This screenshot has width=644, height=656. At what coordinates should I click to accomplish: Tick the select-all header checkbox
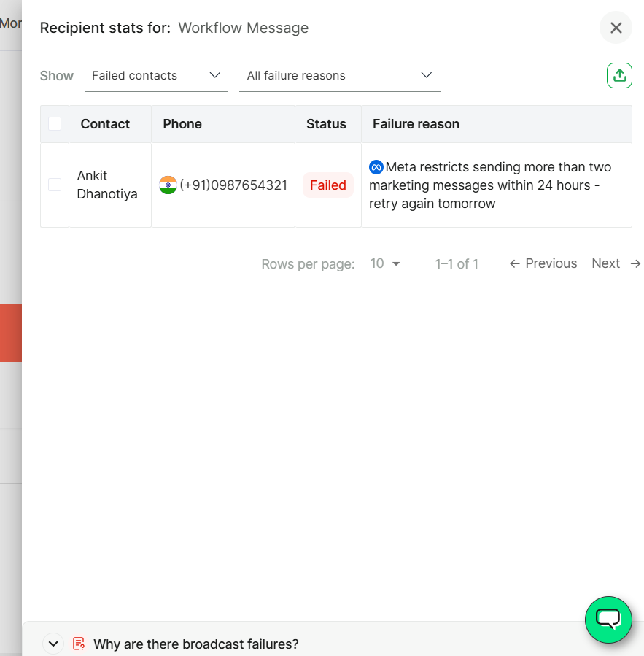click(55, 124)
